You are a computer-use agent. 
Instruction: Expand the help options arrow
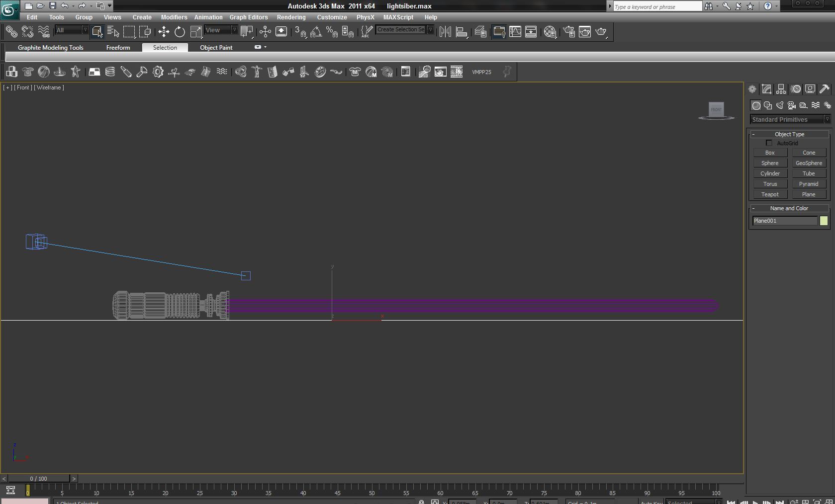tap(776, 6)
